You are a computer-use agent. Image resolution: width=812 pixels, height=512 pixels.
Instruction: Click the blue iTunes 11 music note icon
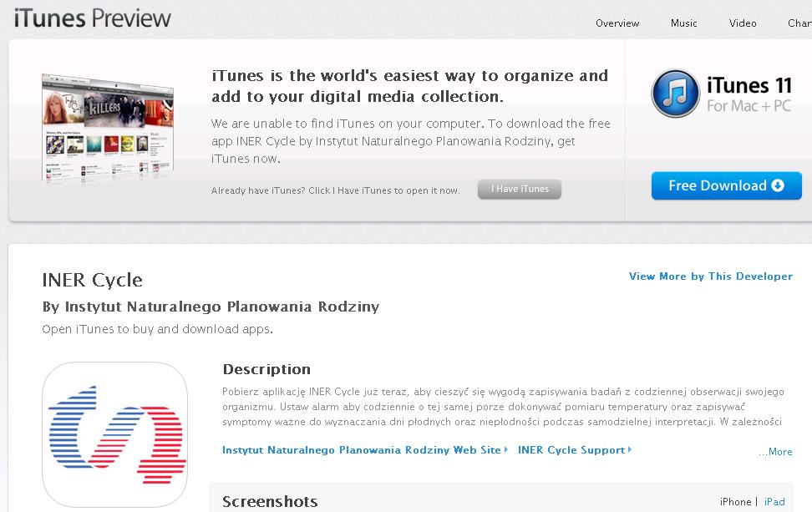[676, 94]
